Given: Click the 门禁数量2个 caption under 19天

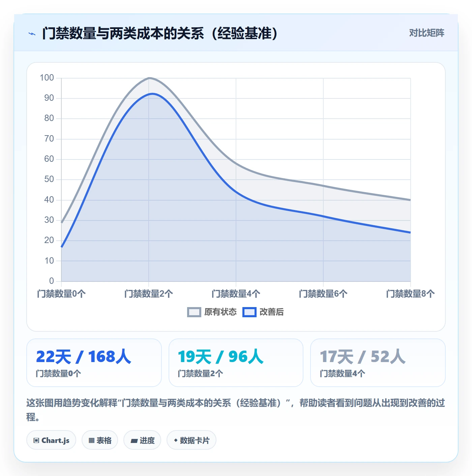Looking at the screenshot, I should point(200,374).
